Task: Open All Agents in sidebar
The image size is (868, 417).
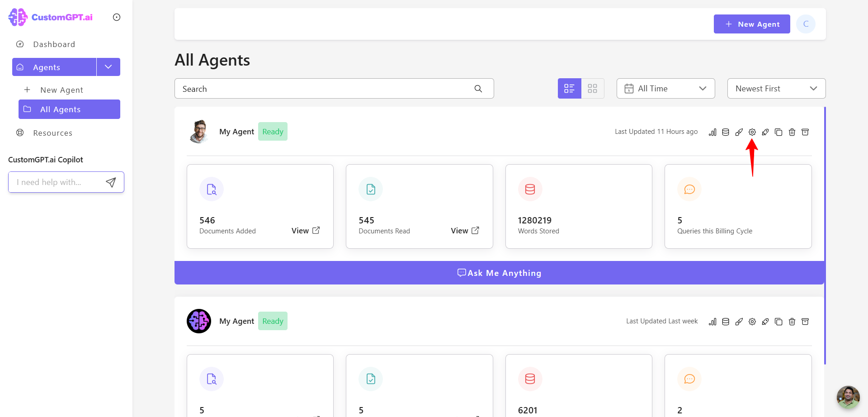Action: tap(69, 109)
